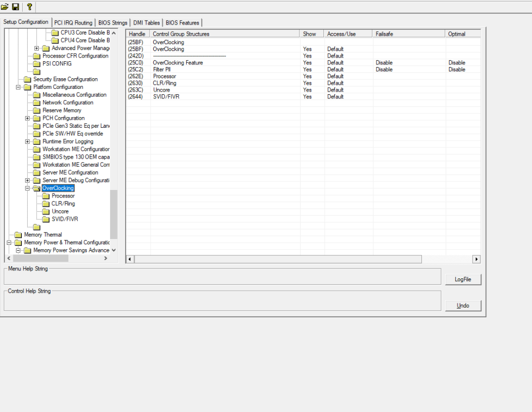Select the SVID/FIVR row in the table
The height and width of the screenshot is (412, 532).
303,97
